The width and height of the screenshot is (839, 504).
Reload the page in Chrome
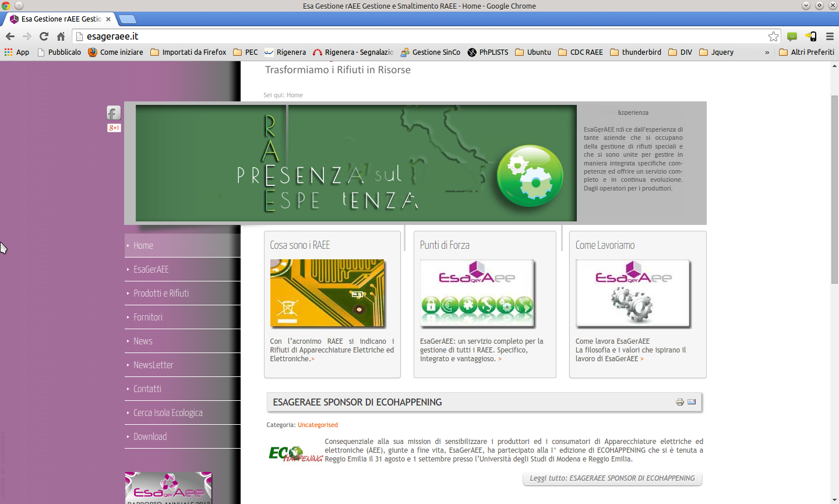44,36
